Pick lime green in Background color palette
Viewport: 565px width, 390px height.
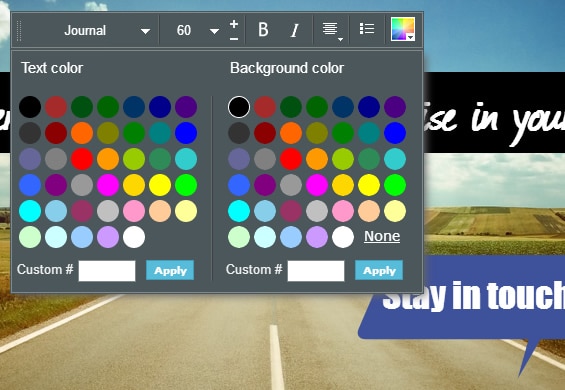point(343,159)
